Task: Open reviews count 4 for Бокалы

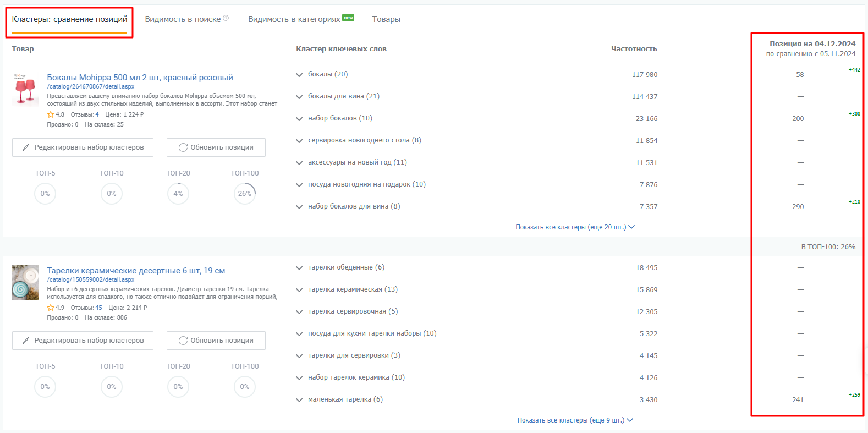Action: click(97, 114)
